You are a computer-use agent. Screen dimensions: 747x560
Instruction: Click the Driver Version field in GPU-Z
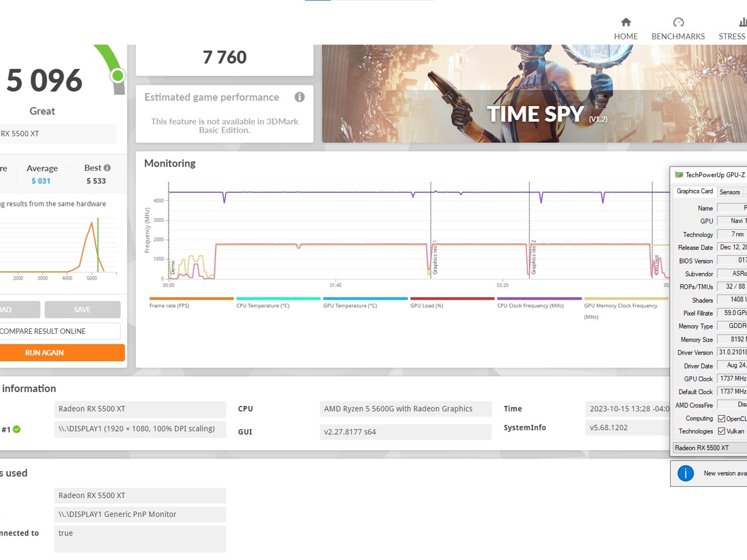click(732, 352)
